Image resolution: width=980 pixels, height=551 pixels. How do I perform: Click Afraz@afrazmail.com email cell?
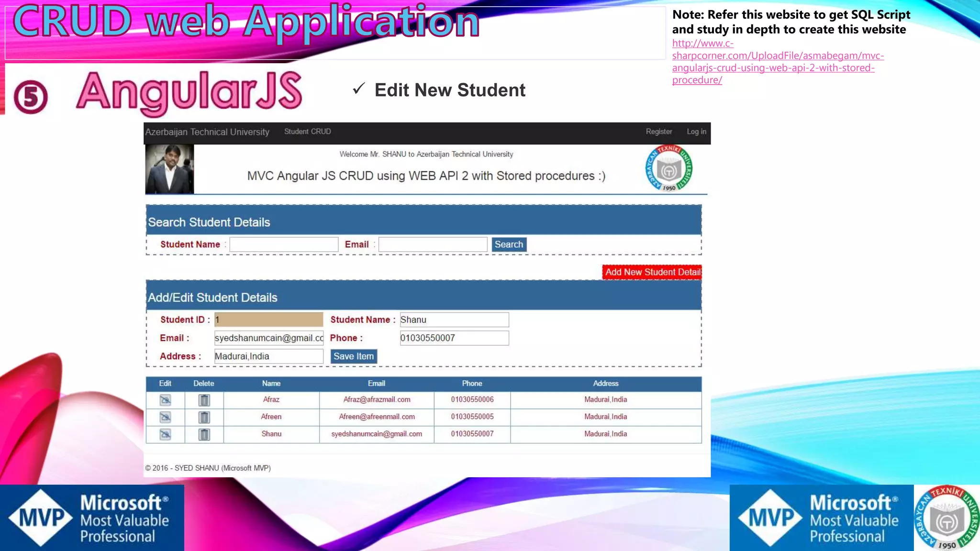click(x=377, y=399)
